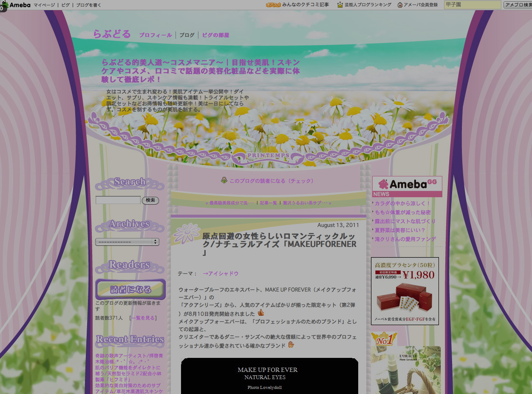The width and height of the screenshot is (532, 394).
Task: Go to previous article 最高級美容成分で洗
Action: pyautogui.click(x=230, y=203)
